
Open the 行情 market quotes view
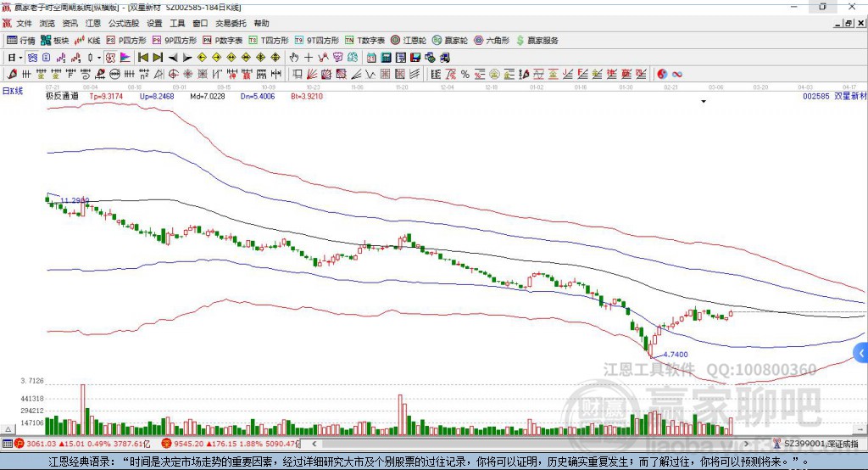pyautogui.click(x=20, y=41)
